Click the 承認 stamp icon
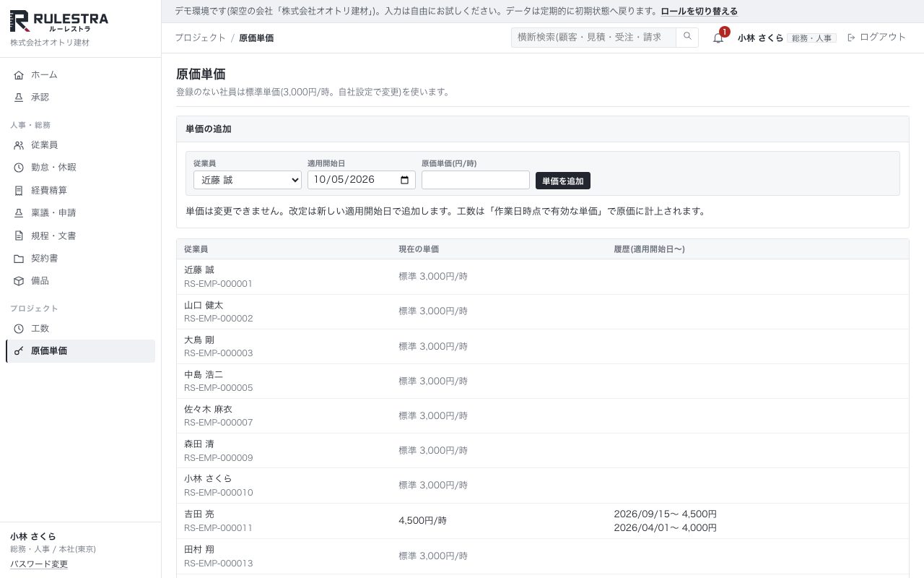 (19, 98)
